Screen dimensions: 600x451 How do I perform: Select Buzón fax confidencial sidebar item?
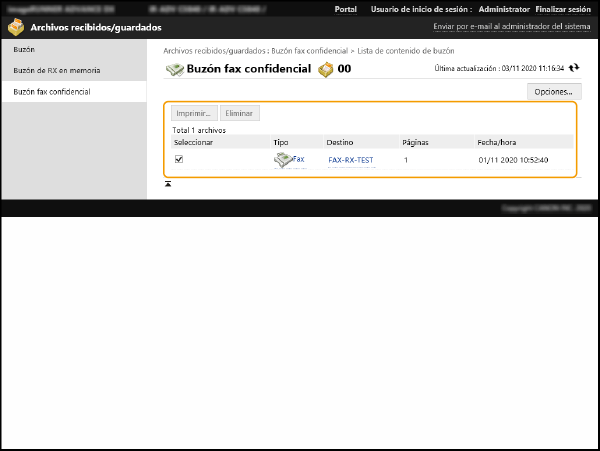click(x=51, y=91)
